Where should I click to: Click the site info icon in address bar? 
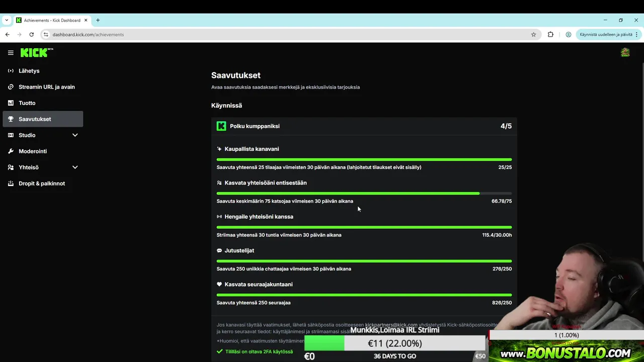[45, 35]
